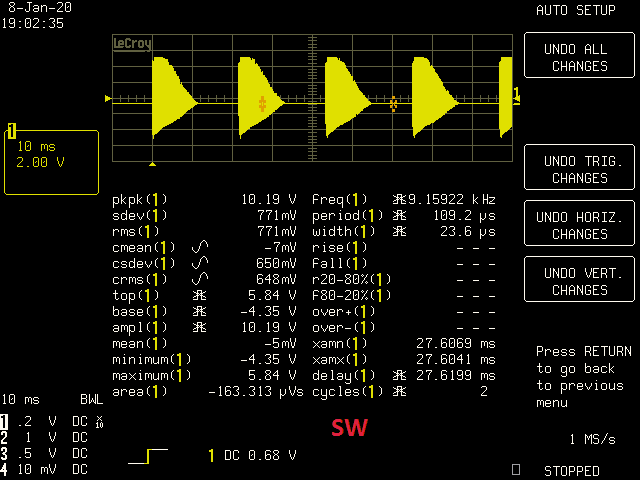Viewport: 640px width, 480px height.
Task: Click the cycles(1) warning status icon
Action: (399, 391)
